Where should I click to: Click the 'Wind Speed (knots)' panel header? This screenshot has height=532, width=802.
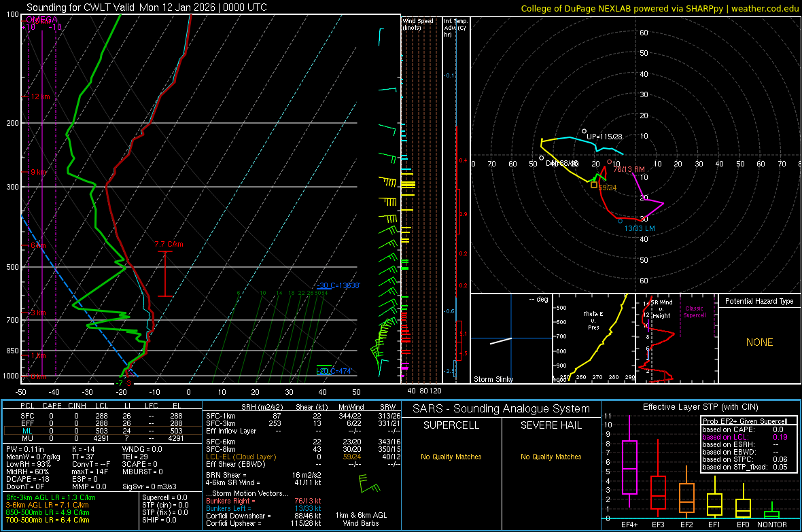click(418, 24)
